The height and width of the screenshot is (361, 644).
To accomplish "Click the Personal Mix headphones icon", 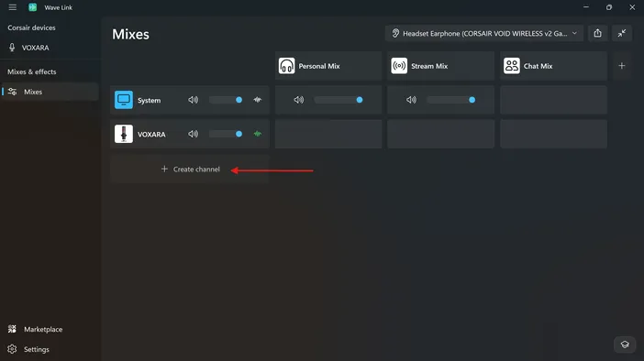I will point(286,66).
